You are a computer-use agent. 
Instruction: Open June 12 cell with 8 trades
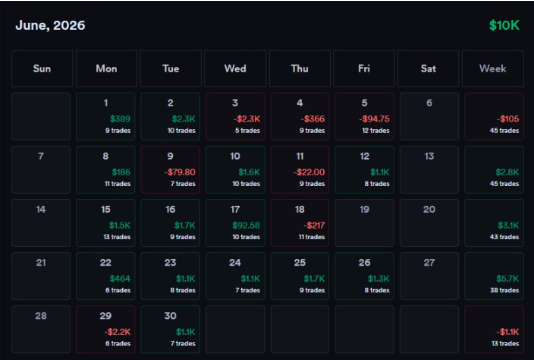[364, 170]
